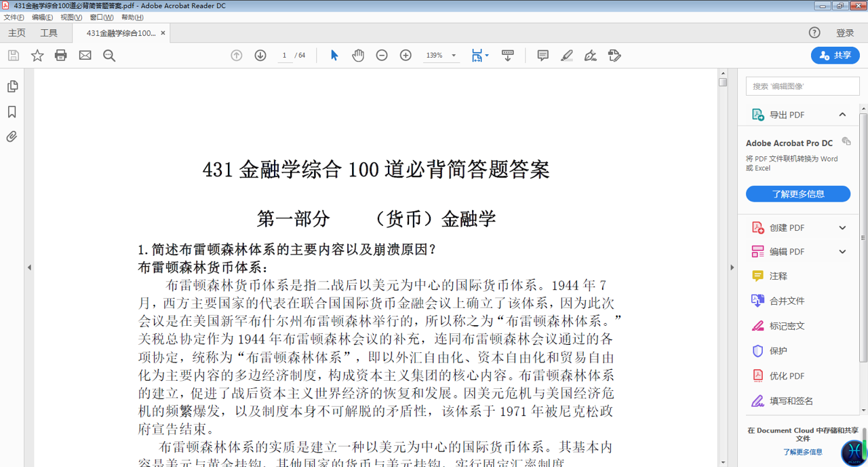Image resolution: width=868 pixels, height=467 pixels.
Task: Choose the Hand pan tool
Action: pos(358,56)
